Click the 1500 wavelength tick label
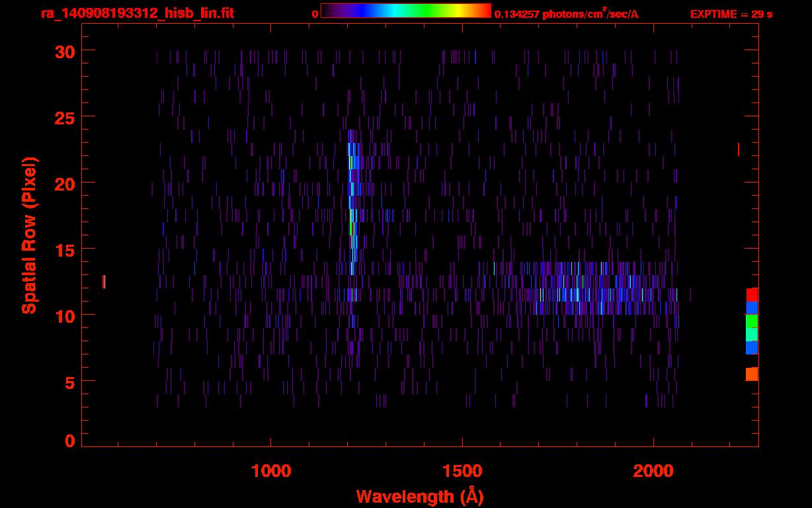 point(462,471)
